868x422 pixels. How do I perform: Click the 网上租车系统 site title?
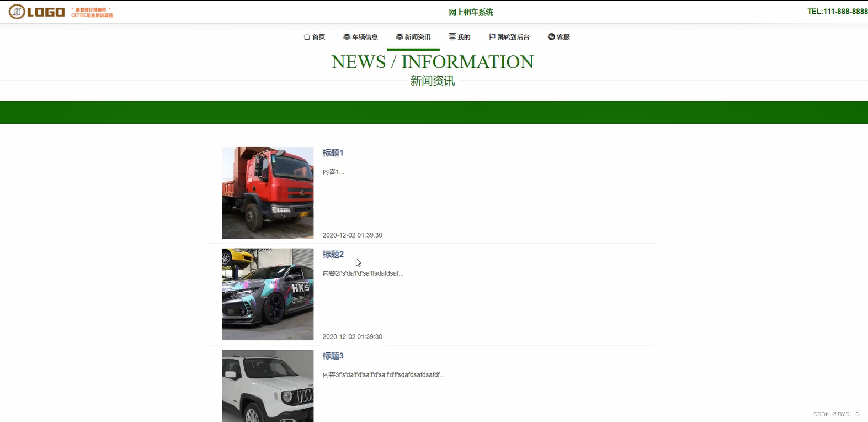(x=471, y=12)
